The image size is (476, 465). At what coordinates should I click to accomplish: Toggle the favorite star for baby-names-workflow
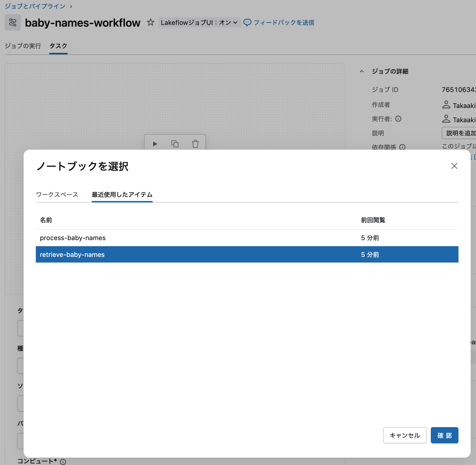151,22
